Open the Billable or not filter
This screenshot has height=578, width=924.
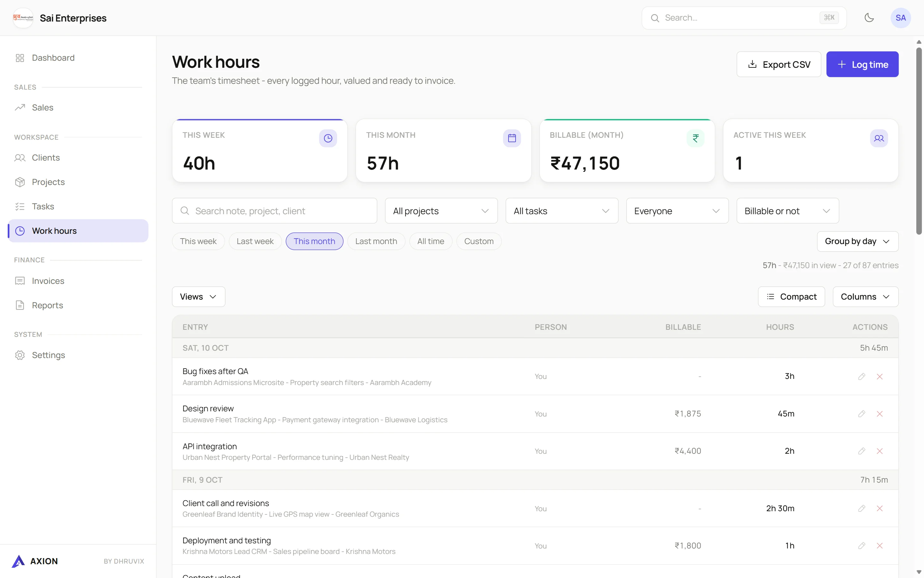tap(787, 211)
